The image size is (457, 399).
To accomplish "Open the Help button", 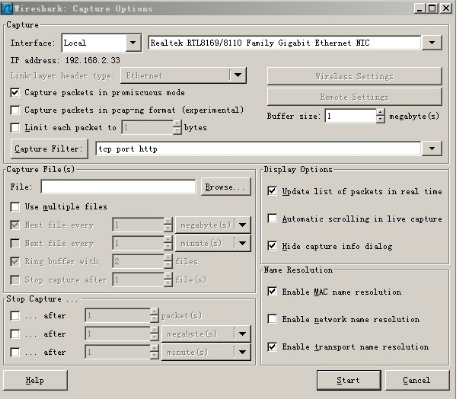I will [x=35, y=380].
